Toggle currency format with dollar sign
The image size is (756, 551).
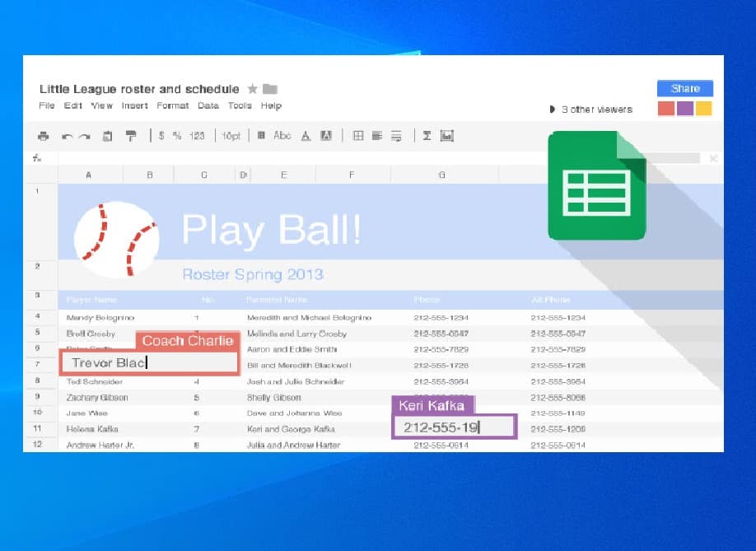pos(161,136)
